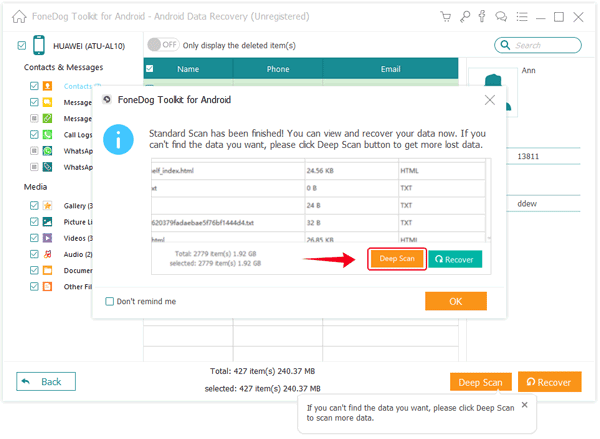Viewport: 600px width, 439px height.
Task: Click the 24 B size cell
Action: point(351,206)
